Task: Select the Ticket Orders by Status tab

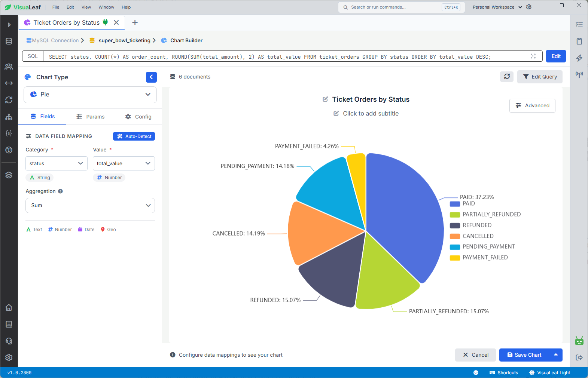Action: pyautogui.click(x=66, y=22)
